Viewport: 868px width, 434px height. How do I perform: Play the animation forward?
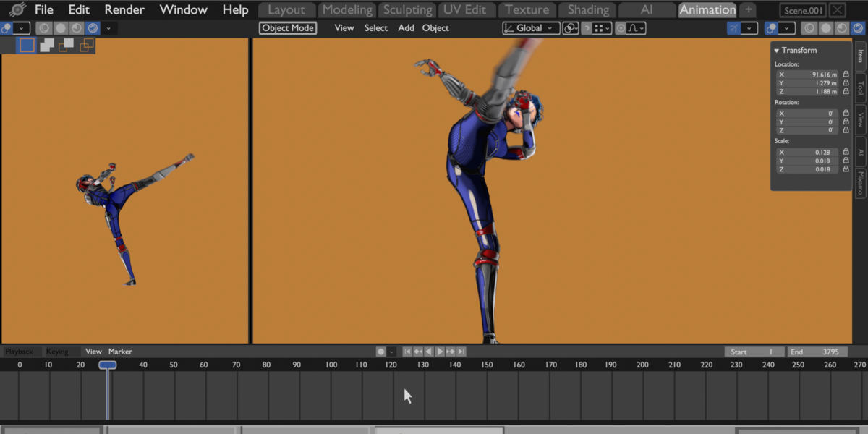pyautogui.click(x=440, y=352)
